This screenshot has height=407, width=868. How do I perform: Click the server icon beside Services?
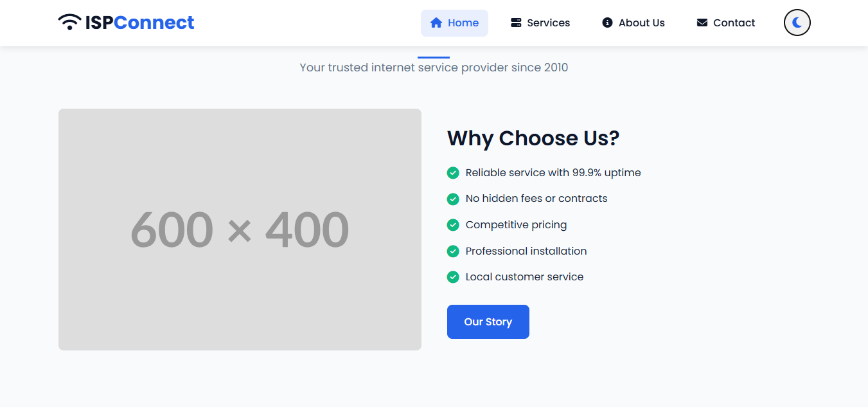pos(516,23)
